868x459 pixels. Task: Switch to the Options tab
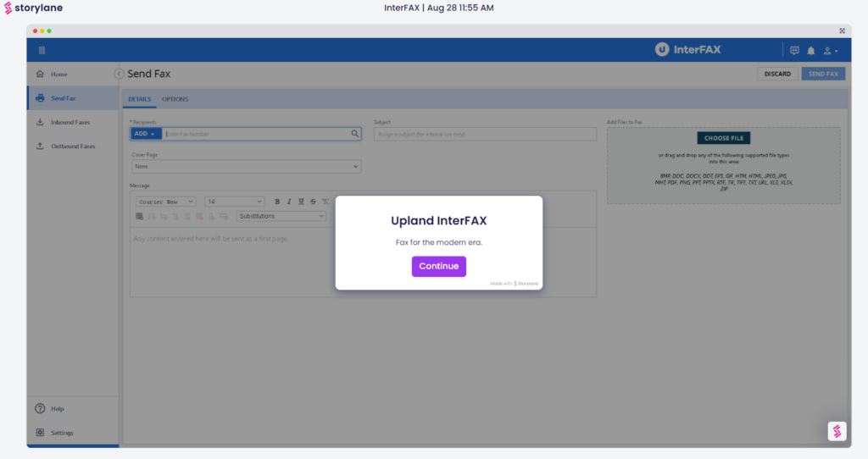[x=175, y=99]
